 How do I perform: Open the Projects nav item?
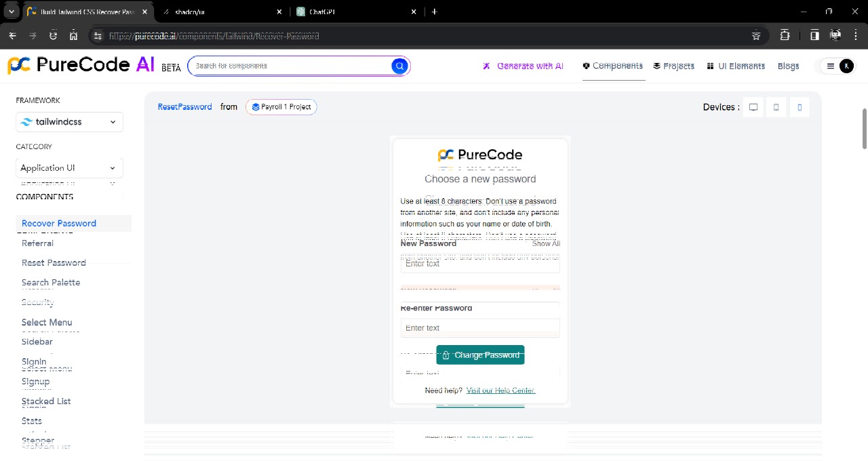point(673,66)
